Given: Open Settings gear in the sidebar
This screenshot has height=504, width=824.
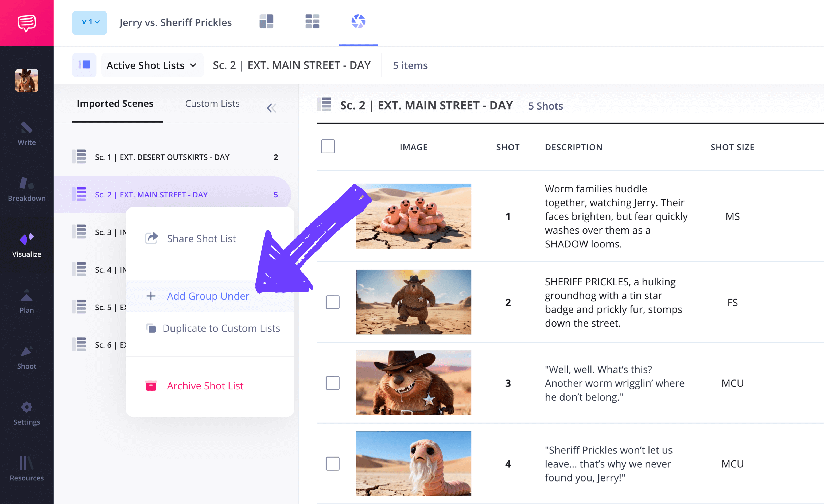Looking at the screenshot, I should click(x=26, y=407).
